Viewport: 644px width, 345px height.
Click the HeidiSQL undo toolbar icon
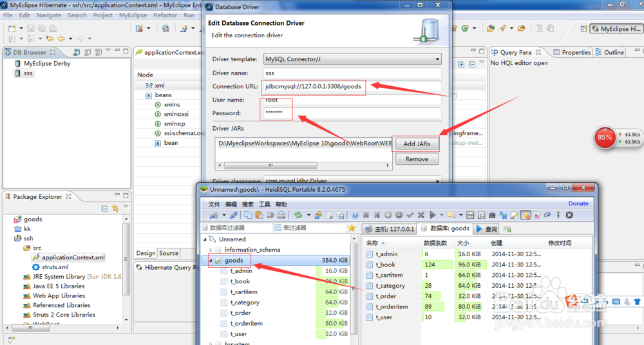[x=270, y=215]
